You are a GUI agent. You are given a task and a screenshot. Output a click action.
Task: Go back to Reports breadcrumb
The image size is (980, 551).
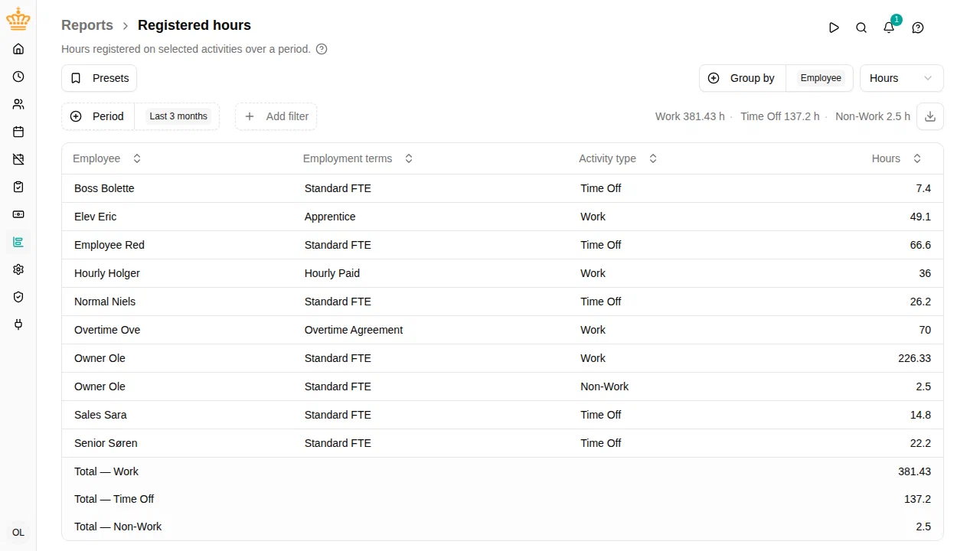[87, 25]
